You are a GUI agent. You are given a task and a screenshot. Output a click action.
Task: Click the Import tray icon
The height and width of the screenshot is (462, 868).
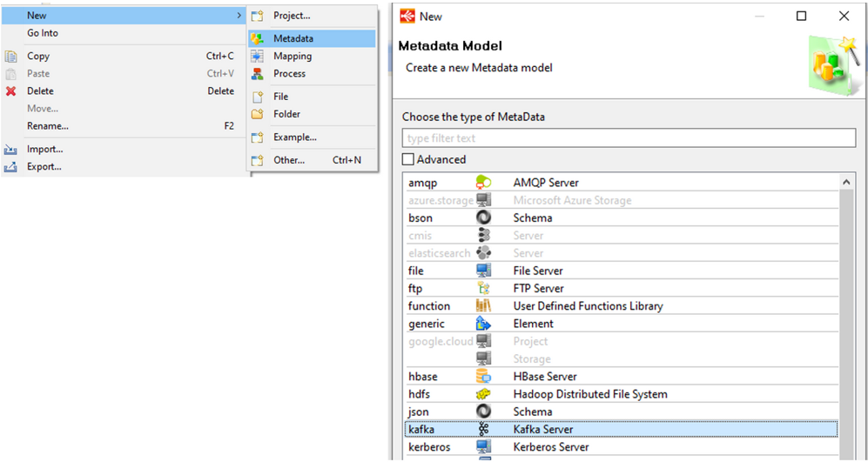click(10, 150)
